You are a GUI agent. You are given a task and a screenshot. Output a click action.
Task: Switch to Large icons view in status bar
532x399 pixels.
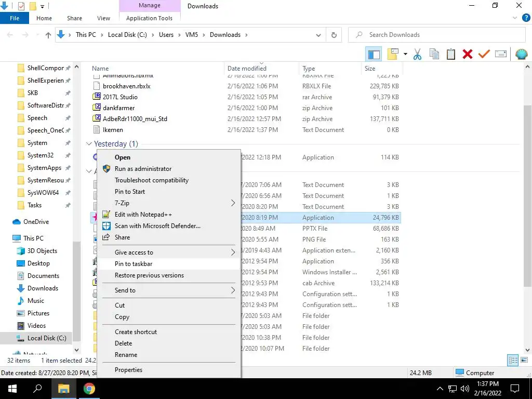tap(524, 361)
